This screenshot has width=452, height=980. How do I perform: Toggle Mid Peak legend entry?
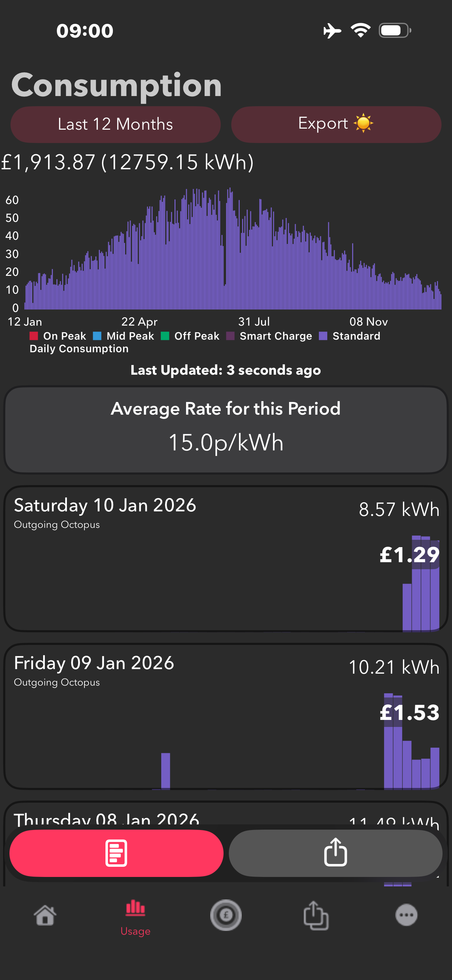(123, 336)
